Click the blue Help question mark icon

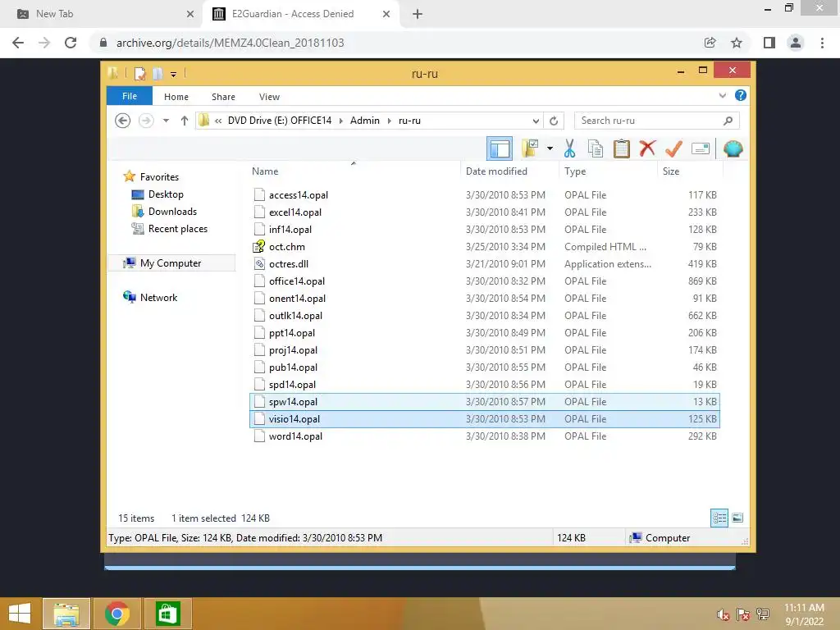click(741, 95)
